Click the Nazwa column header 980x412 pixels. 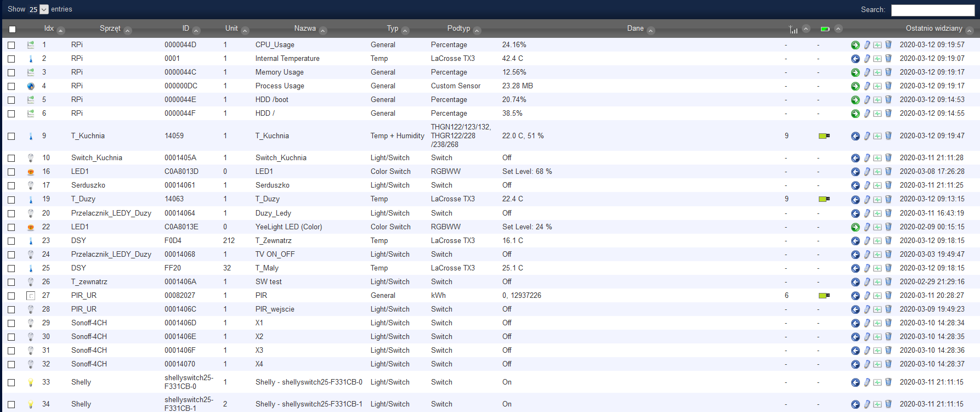305,29
